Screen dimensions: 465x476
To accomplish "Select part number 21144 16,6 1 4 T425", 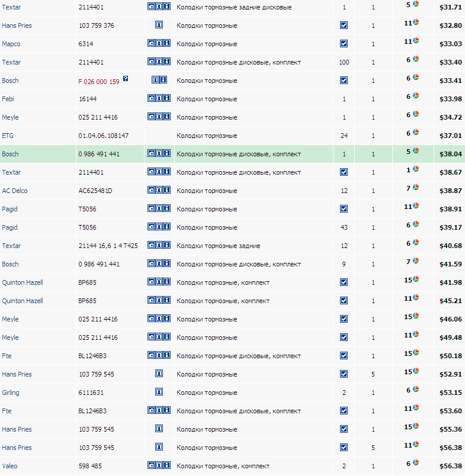I will (108, 246).
